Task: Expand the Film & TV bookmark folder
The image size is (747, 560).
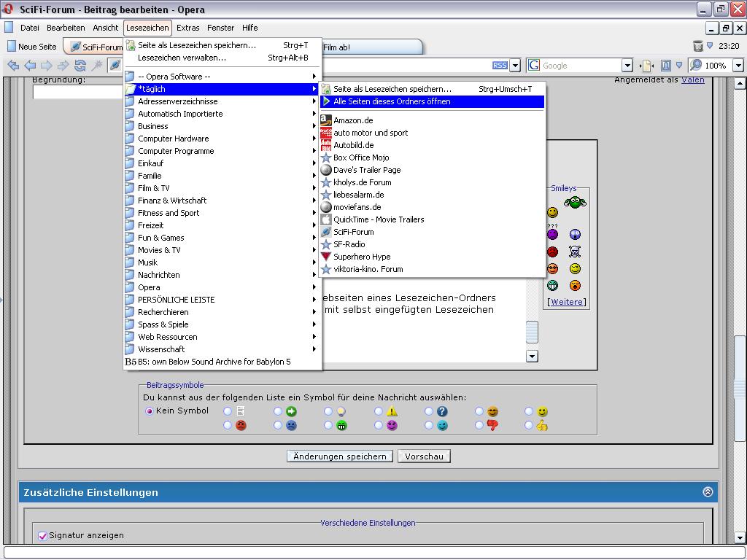Action: (153, 188)
